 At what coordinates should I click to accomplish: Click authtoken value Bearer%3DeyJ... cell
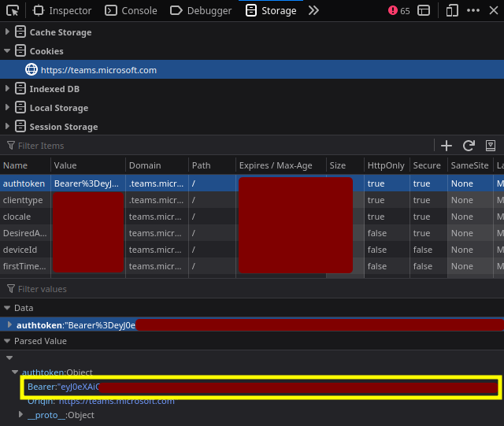tap(88, 183)
